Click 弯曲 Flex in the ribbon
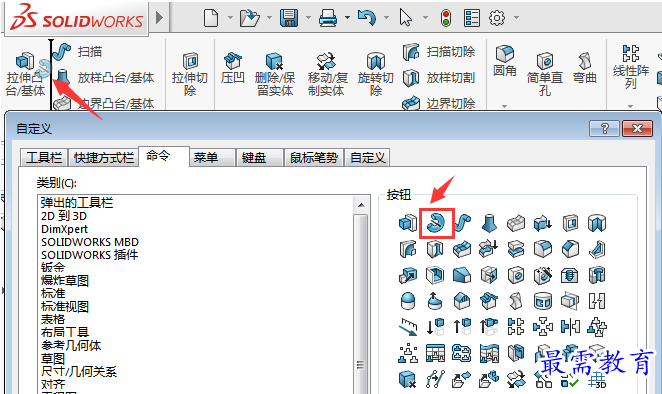 pos(585,68)
